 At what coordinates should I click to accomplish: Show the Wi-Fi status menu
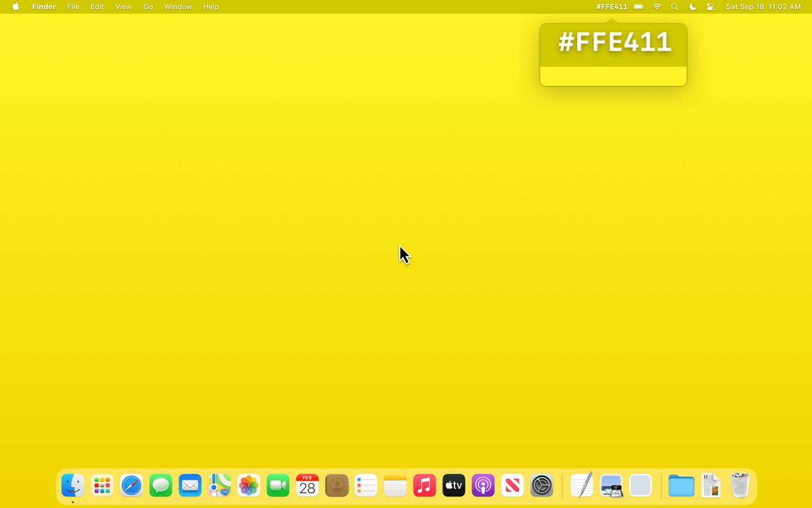(x=657, y=7)
